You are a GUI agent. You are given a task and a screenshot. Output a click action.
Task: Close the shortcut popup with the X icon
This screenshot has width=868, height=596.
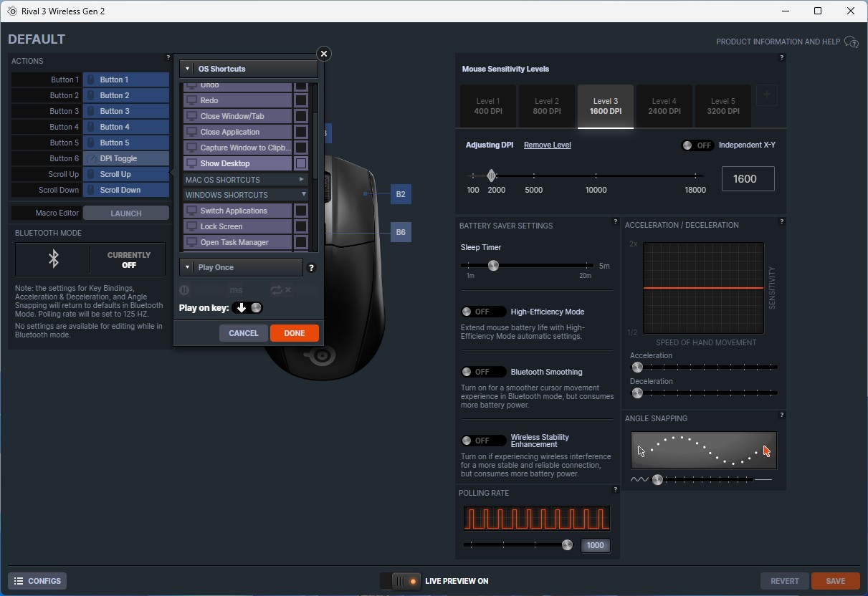pyautogui.click(x=324, y=54)
